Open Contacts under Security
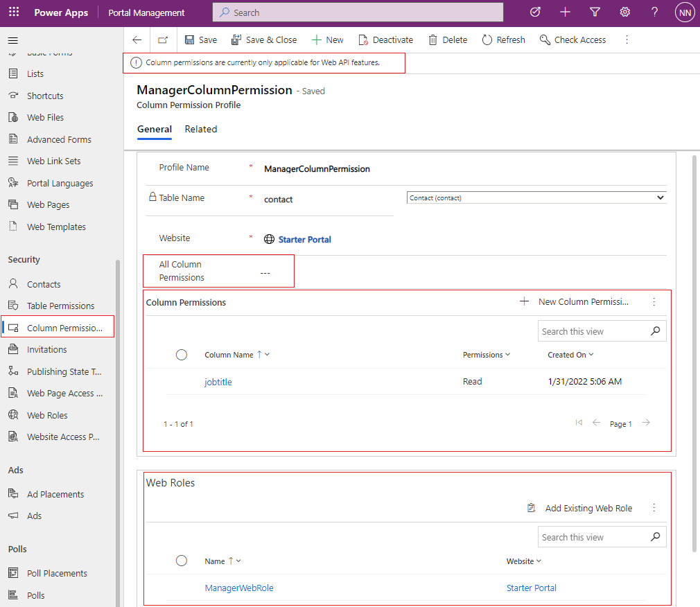The image size is (700, 607). pos(44,284)
